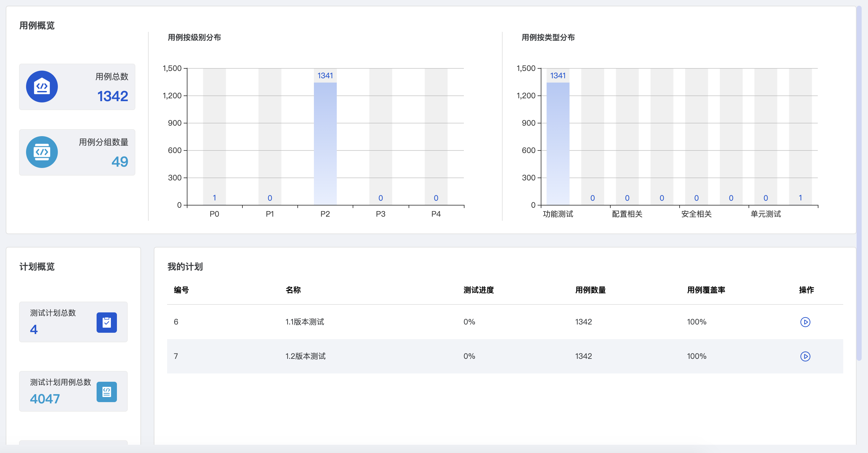
Task: Click the plan case total document icon
Action: (x=106, y=392)
